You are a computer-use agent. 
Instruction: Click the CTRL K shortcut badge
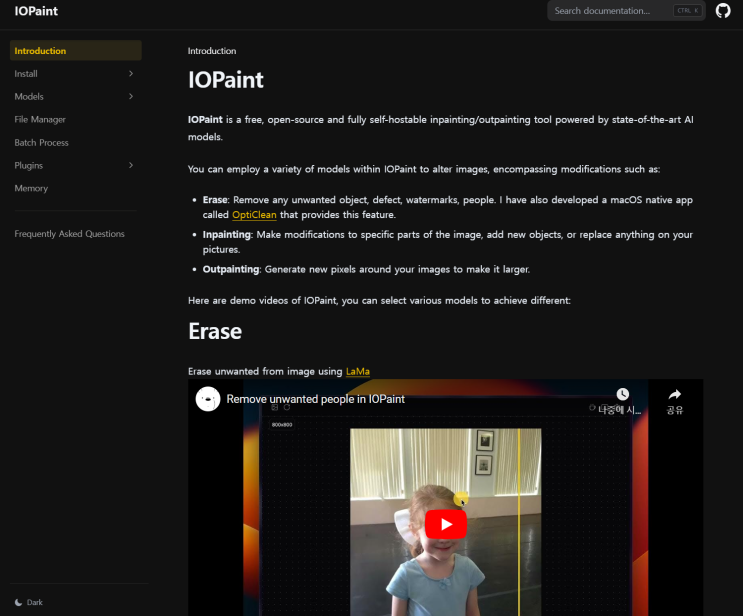coord(688,10)
